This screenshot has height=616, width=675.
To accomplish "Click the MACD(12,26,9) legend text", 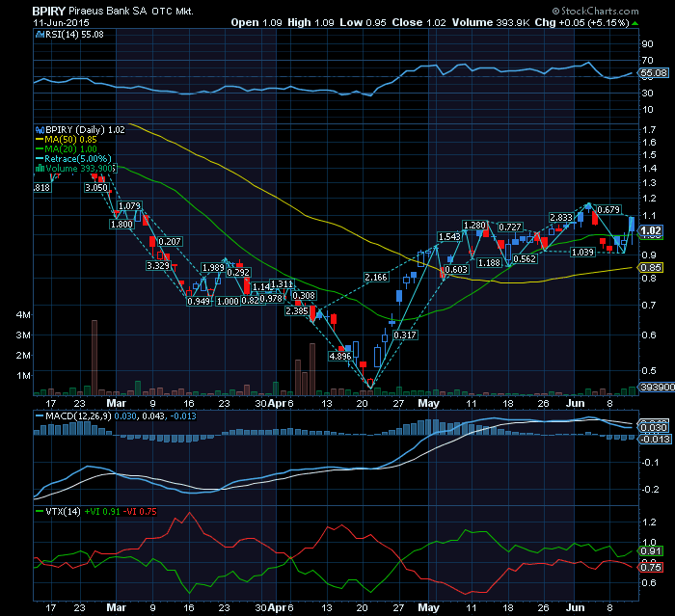I will (x=78, y=416).
